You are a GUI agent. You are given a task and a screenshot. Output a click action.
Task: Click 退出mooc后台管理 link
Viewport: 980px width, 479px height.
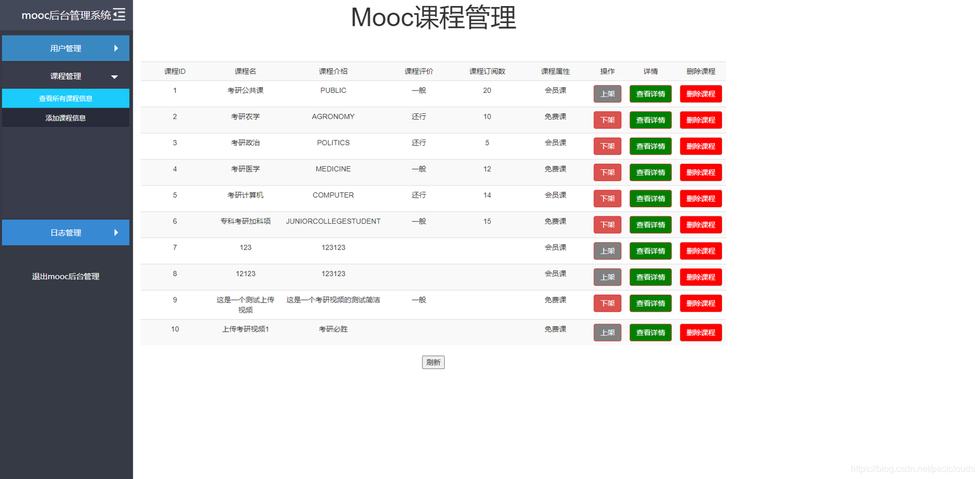(x=65, y=276)
